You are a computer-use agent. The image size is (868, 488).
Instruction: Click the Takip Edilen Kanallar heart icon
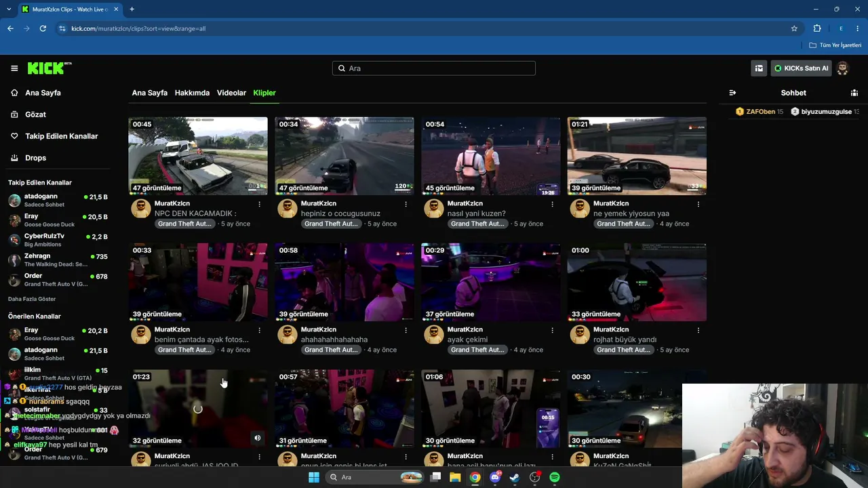click(14, 136)
